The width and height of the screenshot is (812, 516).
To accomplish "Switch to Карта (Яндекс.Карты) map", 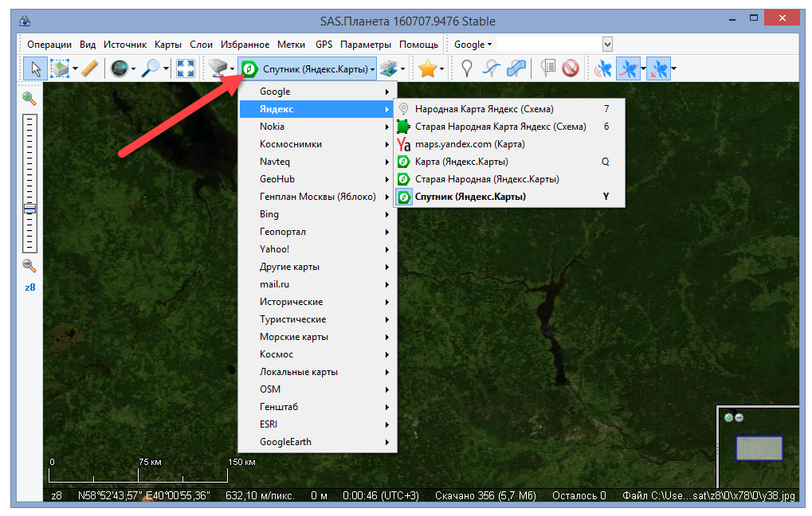I will [x=461, y=162].
